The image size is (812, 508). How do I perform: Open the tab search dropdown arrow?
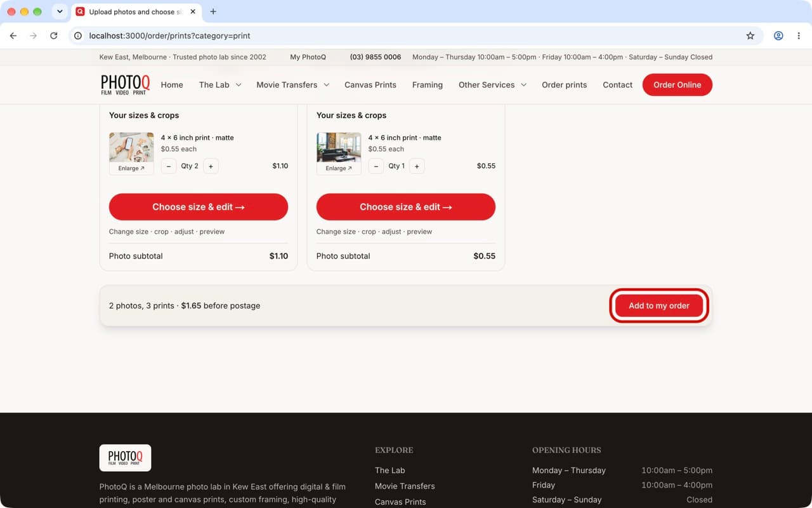pos(60,11)
